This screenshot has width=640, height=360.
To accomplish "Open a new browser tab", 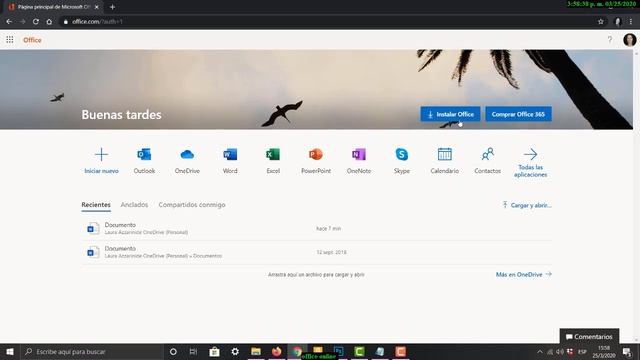I will 112,7.
